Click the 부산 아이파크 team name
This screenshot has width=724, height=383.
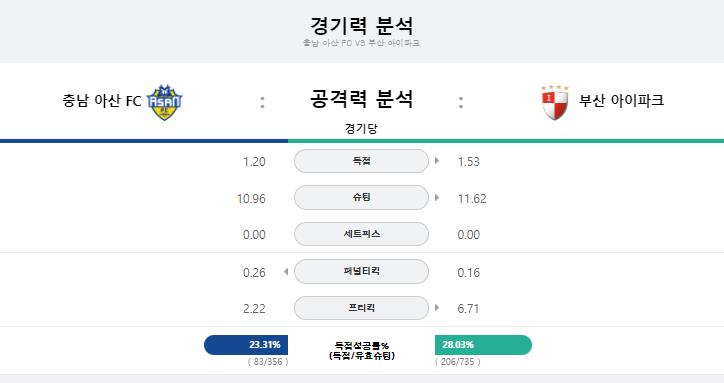pyautogui.click(x=621, y=100)
